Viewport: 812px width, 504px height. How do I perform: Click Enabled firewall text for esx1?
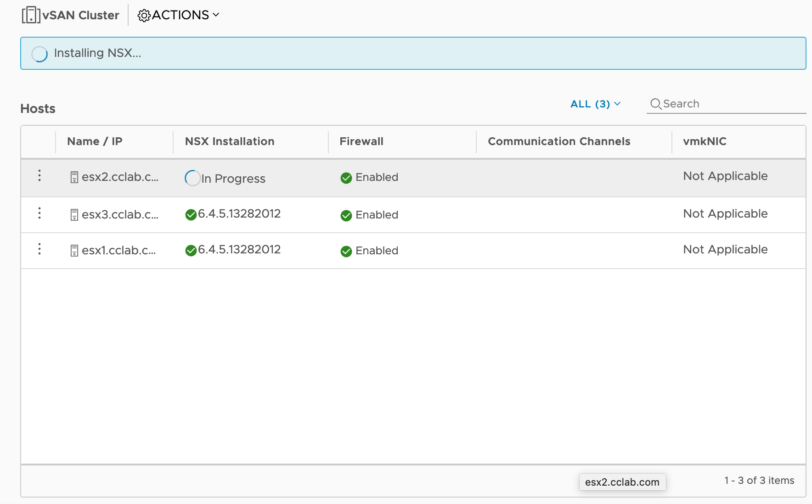click(377, 251)
